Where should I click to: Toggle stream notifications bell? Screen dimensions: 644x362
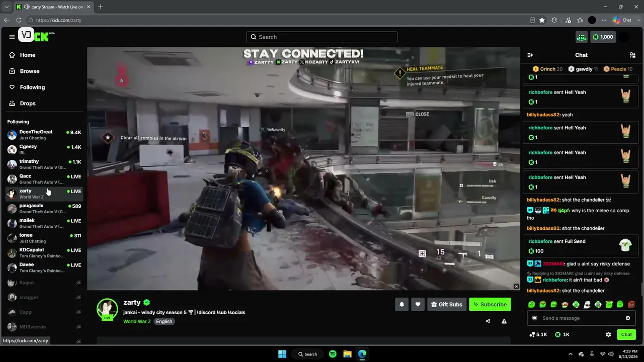point(402,304)
